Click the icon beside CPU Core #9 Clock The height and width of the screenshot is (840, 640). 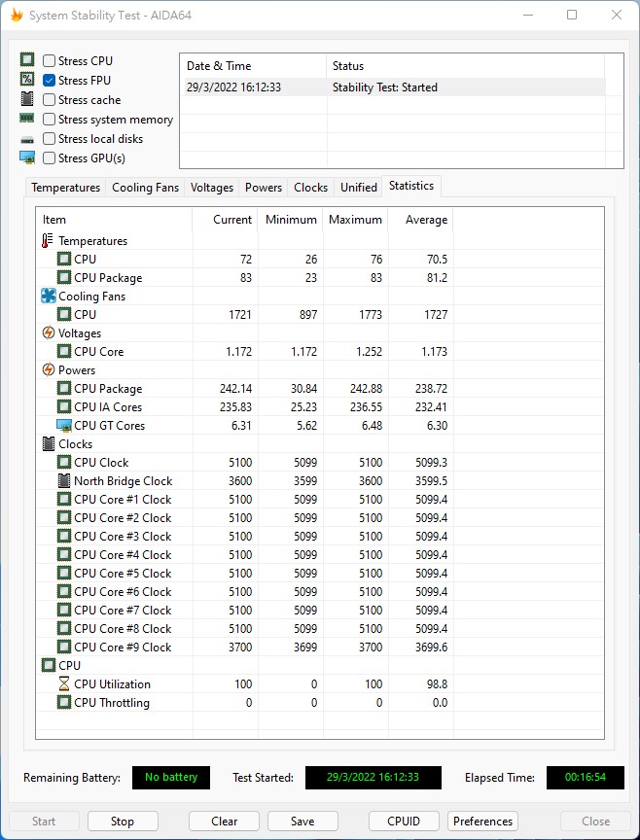[64, 647]
